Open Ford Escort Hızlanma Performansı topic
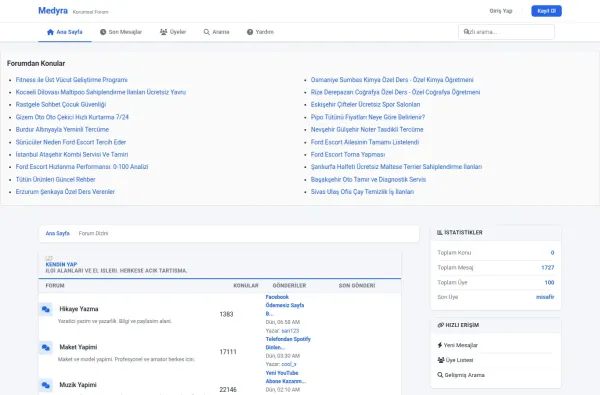This screenshot has width=600, height=395. click(82, 166)
